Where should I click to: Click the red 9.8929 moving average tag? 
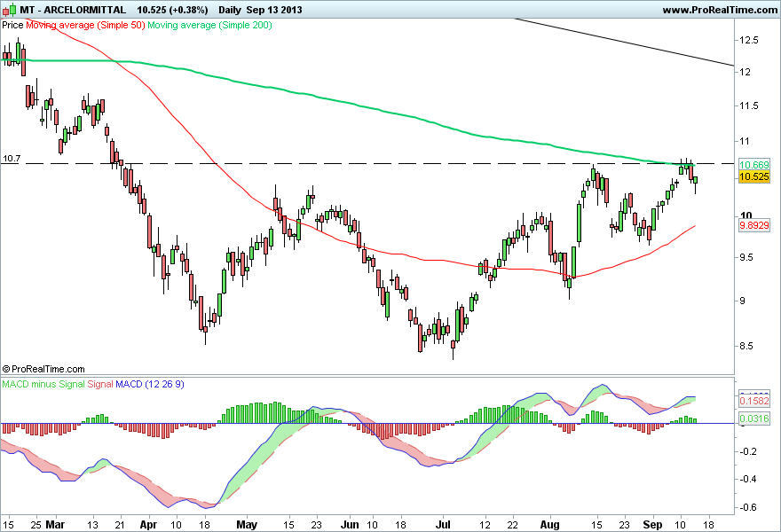pyautogui.click(x=754, y=225)
